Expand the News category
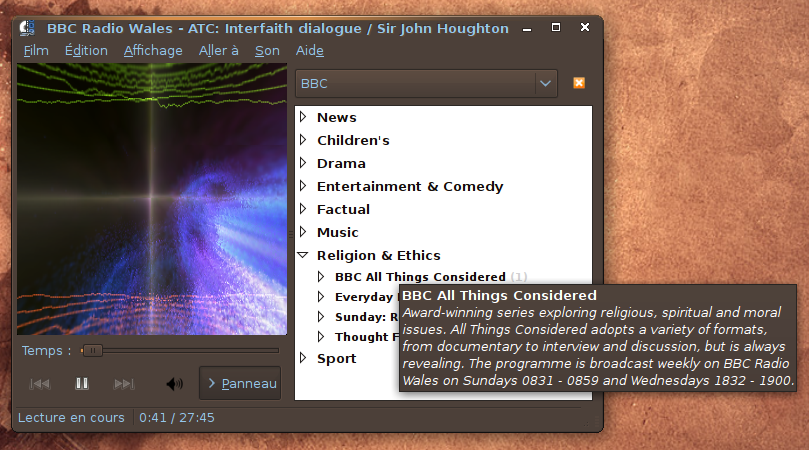The height and width of the screenshot is (450, 809). click(x=303, y=117)
